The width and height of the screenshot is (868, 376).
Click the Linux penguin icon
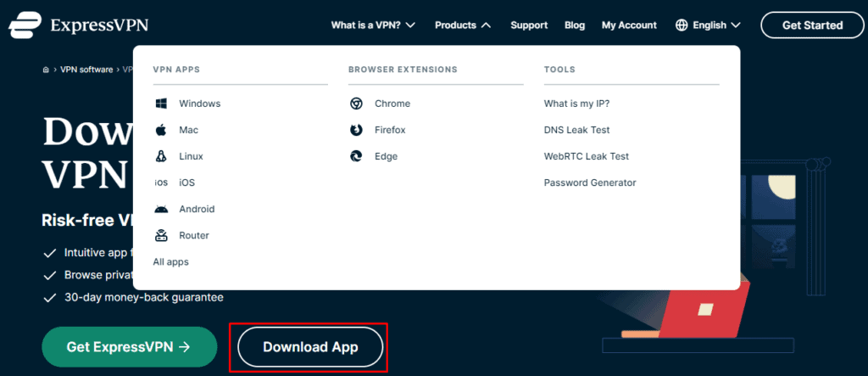pos(161,156)
